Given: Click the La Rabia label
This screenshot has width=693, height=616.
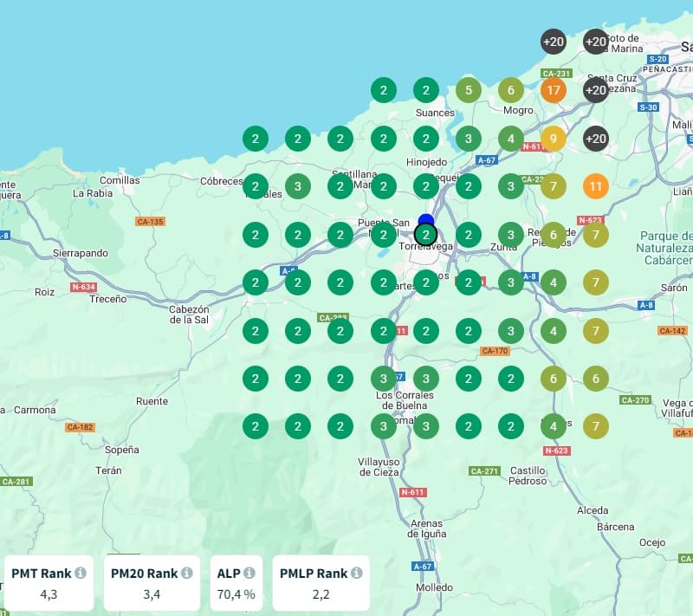Looking at the screenshot, I should point(93,193).
